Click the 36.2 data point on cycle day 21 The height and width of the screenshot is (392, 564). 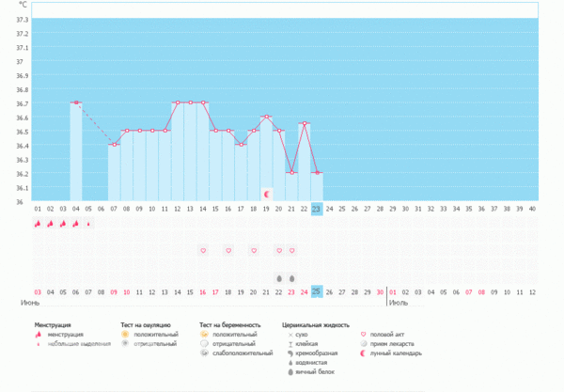point(291,173)
